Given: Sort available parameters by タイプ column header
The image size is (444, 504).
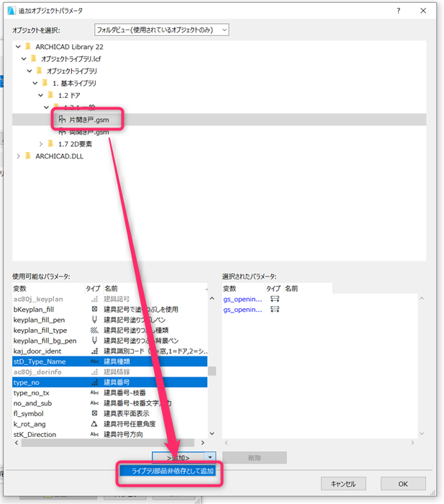Looking at the screenshot, I should click(x=94, y=289).
